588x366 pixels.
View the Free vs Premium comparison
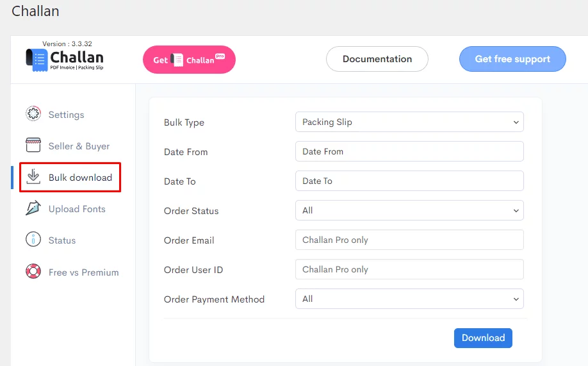[x=84, y=272]
